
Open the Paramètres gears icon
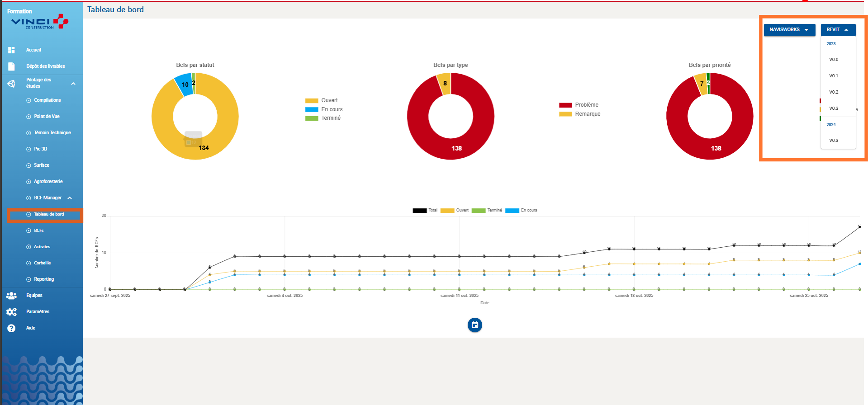tap(11, 312)
